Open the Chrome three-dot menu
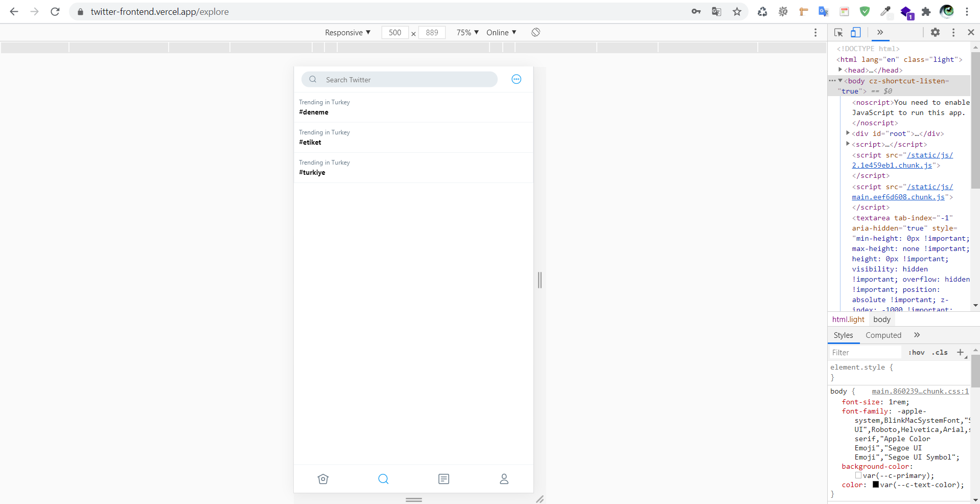The image size is (980, 504). pos(967,11)
